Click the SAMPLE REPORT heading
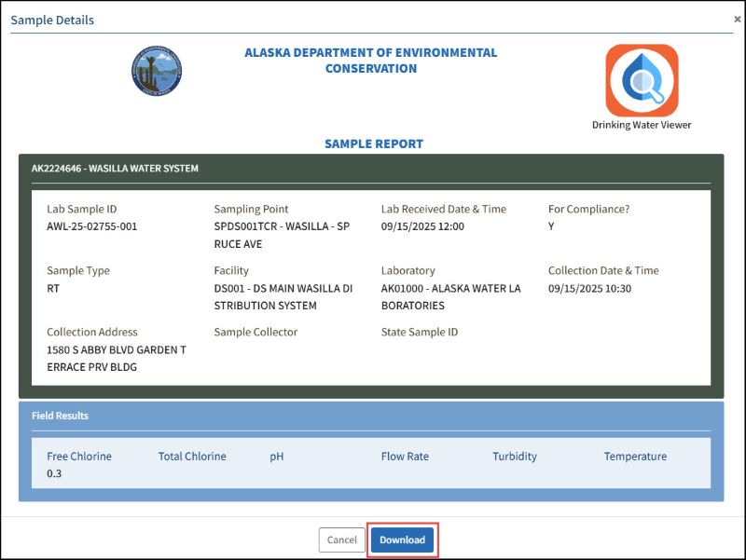Viewport: 746px width, 560px height. [373, 144]
